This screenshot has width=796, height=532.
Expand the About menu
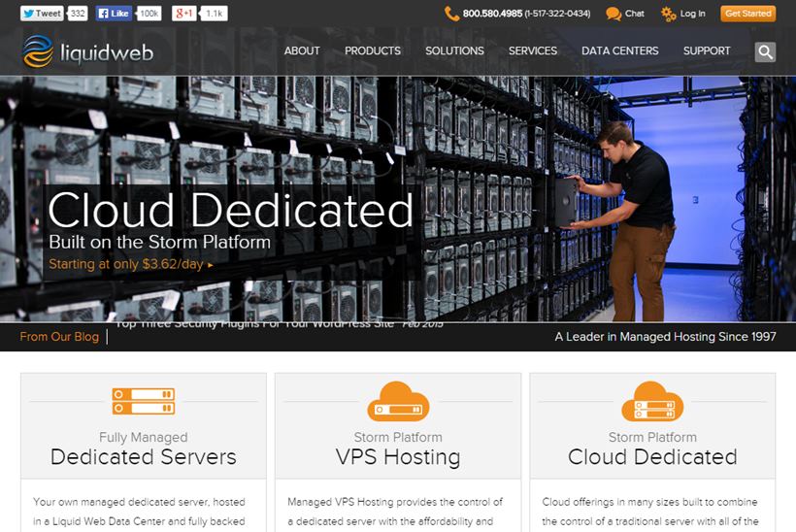pyautogui.click(x=302, y=50)
